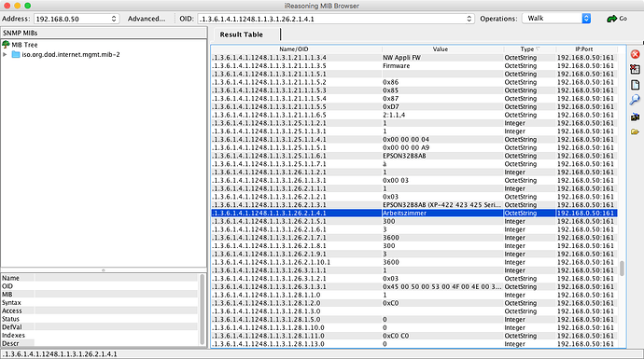Open the Address combo box arrows

114,19
